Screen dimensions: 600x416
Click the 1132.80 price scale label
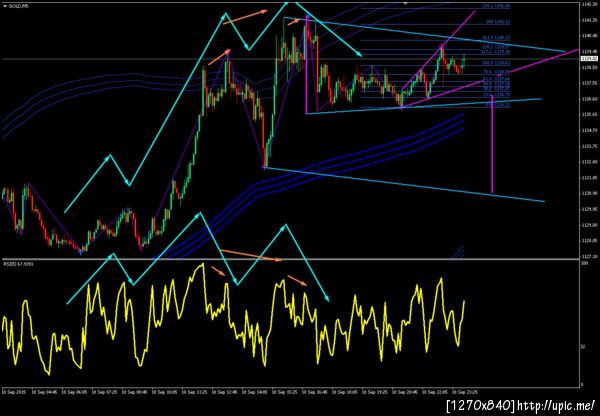click(588, 162)
